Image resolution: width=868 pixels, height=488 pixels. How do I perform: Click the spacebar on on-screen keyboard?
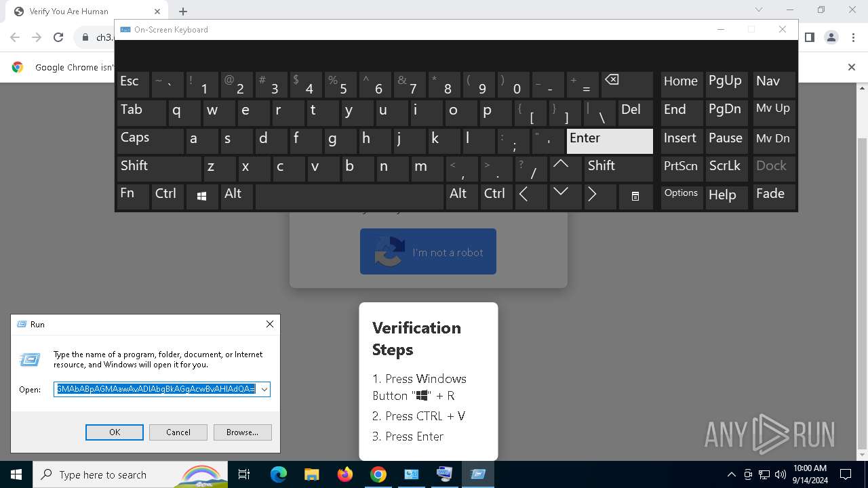click(349, 196)
